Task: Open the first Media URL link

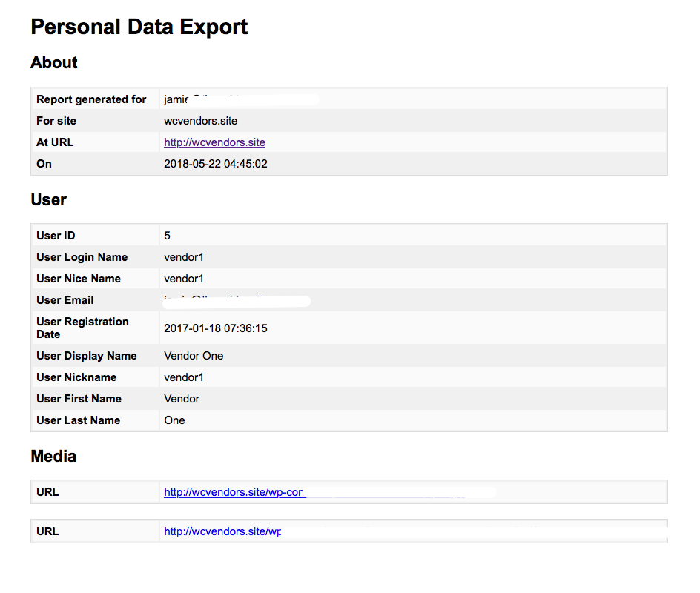Action: click(x=234, y=492)
